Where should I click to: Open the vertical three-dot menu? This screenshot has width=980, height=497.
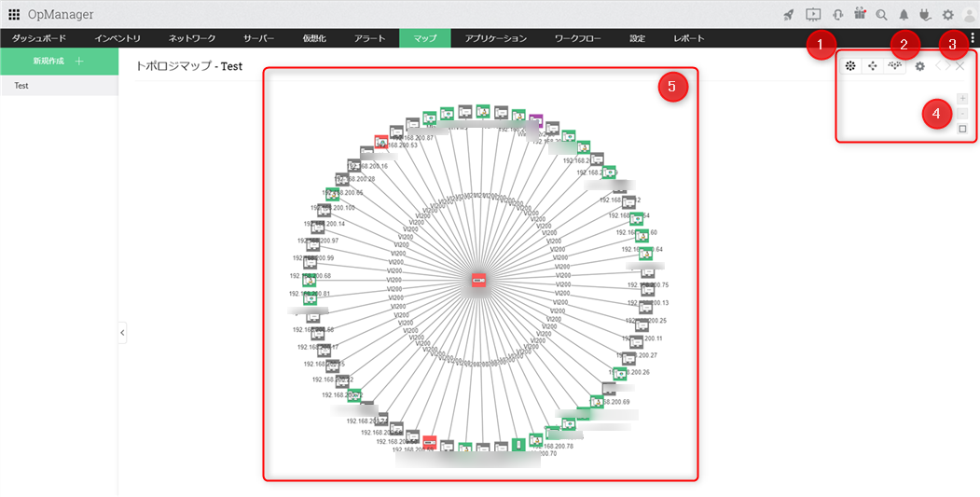[973, 37]
